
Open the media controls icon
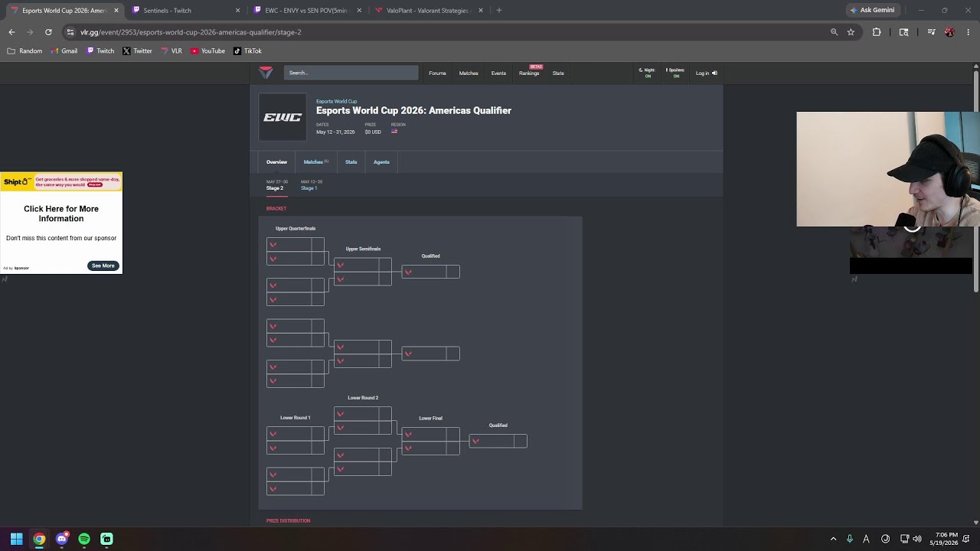point(931,32)
